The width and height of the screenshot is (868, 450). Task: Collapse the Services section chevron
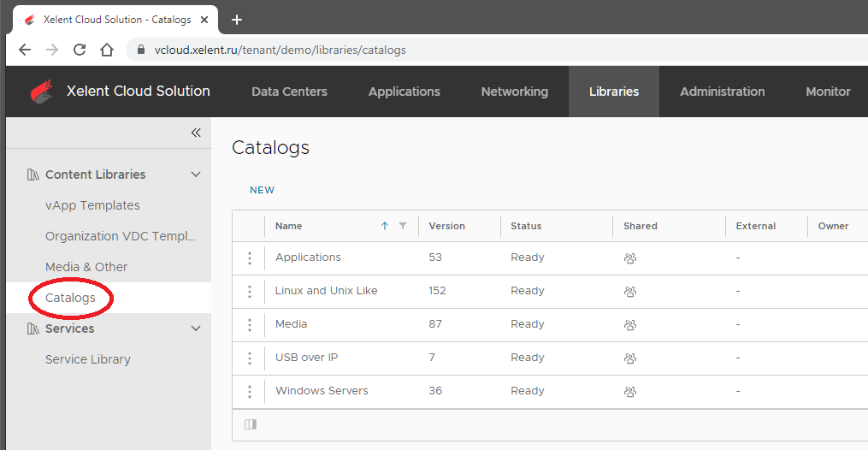coord(196,329)
